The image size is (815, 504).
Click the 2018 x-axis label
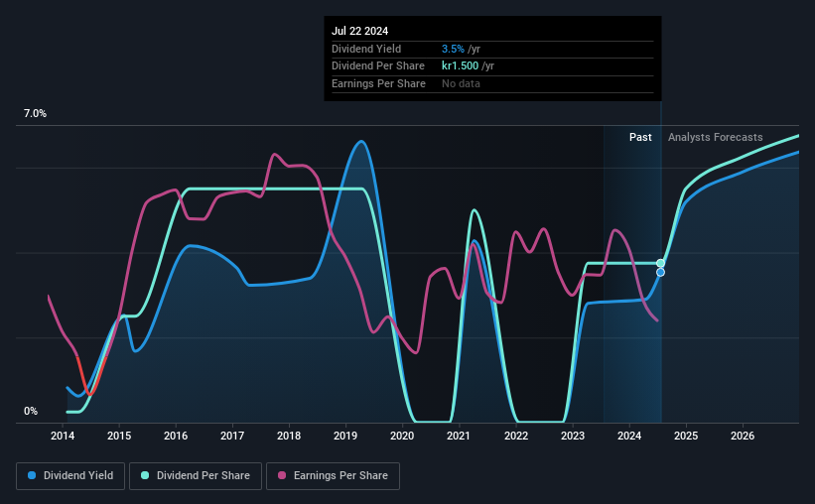point(289,436)
